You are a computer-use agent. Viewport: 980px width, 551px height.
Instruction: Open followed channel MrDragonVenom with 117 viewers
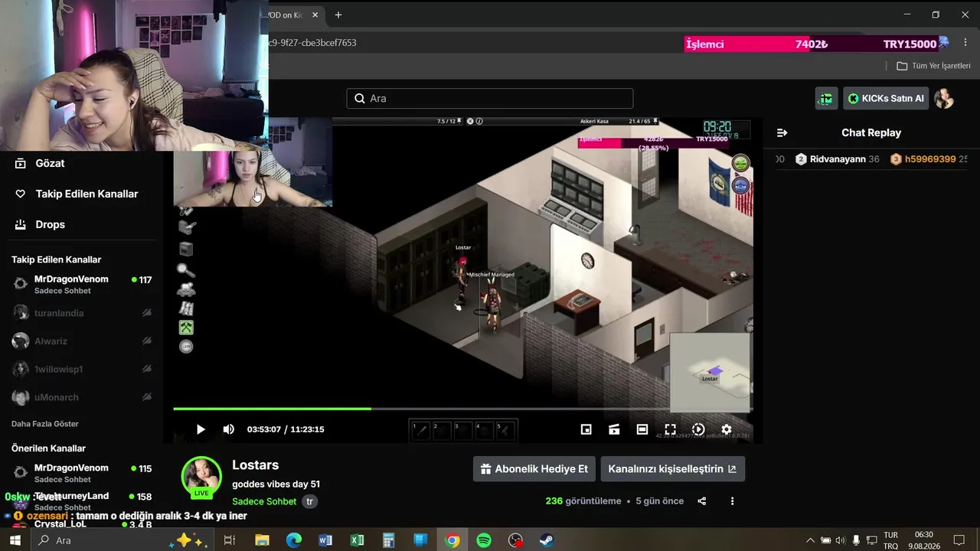pos(81,284)
